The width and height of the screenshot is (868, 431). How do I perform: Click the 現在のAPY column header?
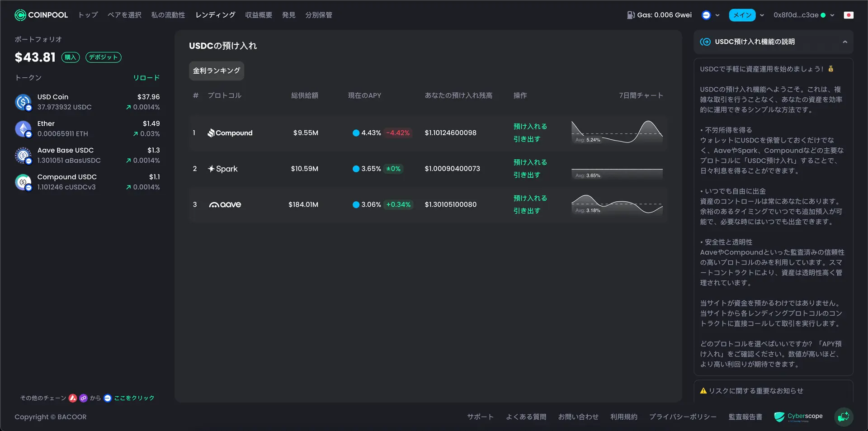364,95
